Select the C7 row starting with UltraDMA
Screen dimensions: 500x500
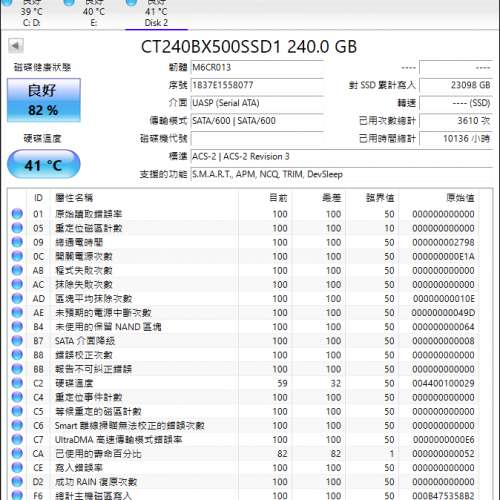click(250, 439)
